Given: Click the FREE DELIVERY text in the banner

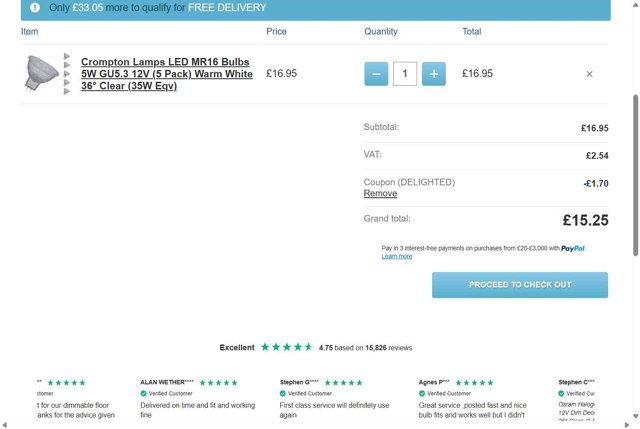Looking at the screenshot, I should (227, 7).
